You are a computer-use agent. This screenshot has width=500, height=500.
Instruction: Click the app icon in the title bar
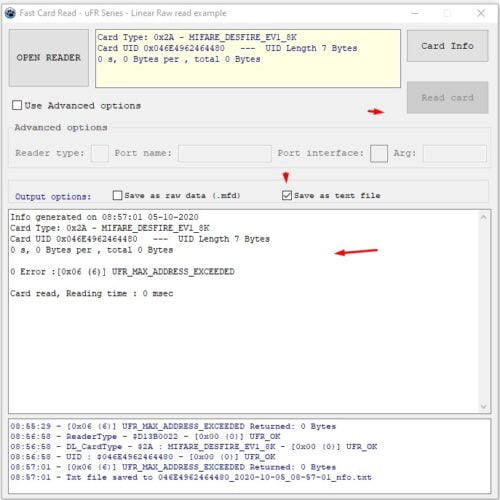[10, 13]
